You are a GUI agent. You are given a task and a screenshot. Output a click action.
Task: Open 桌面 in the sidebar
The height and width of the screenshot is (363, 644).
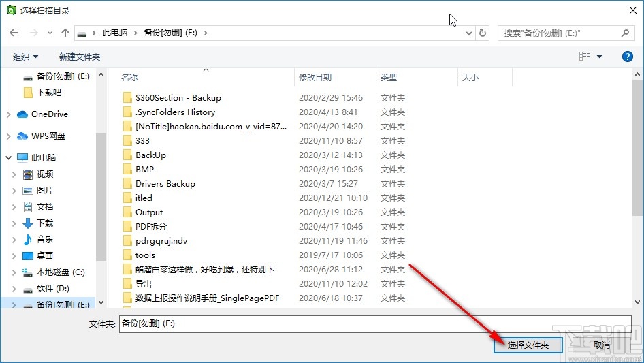[45, 255]
